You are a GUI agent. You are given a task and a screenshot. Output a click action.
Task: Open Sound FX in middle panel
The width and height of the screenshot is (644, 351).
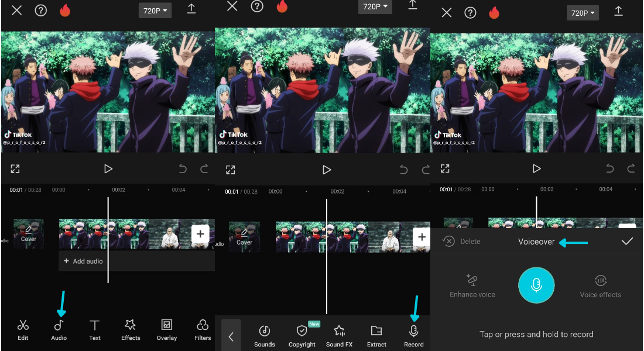coord(339,336)
